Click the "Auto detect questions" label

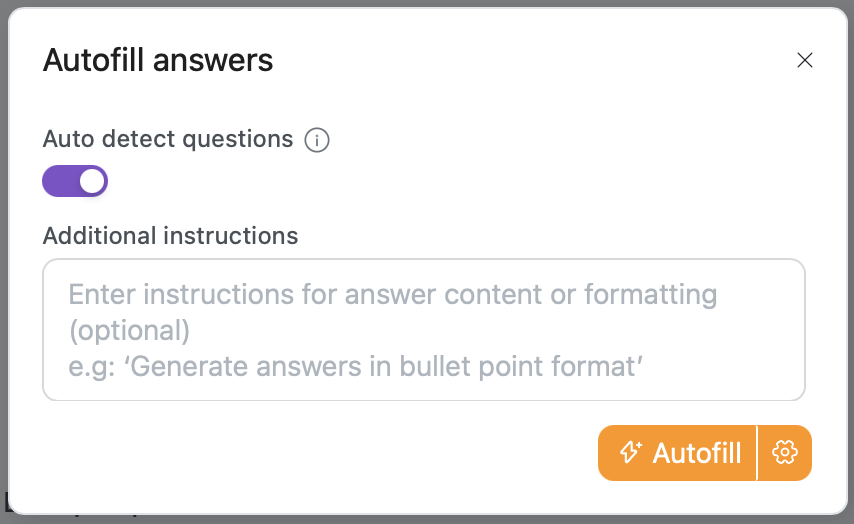[x=168, y=139]
